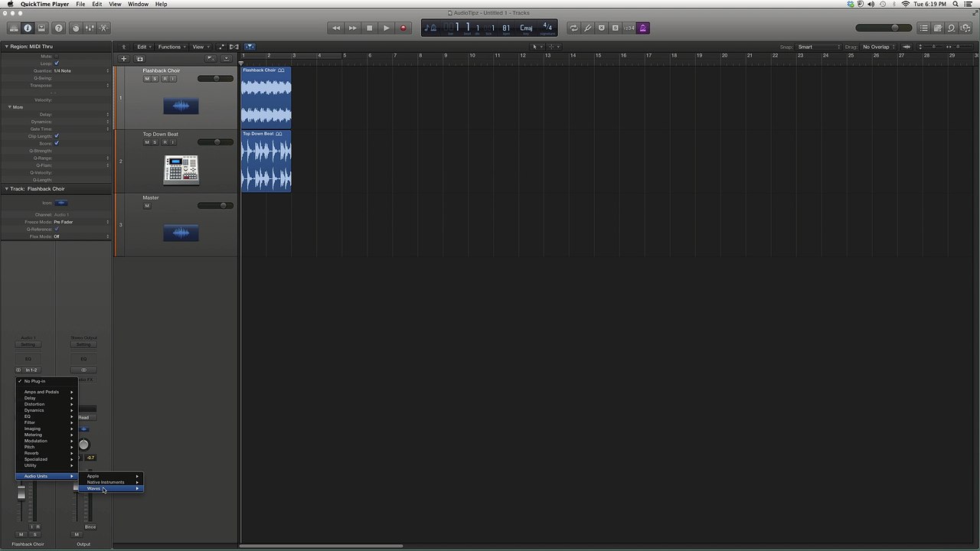This screenshot has height=551, width=980.
Task: Solo the Top Down Beat track
Action: 155,142
